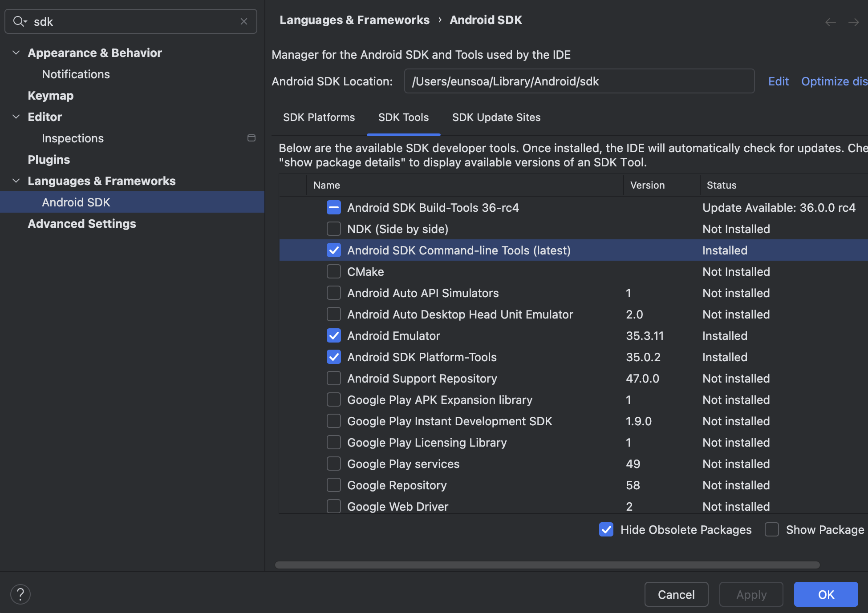
Task: Open Plugins settings page
Action: tap(49, 160)
